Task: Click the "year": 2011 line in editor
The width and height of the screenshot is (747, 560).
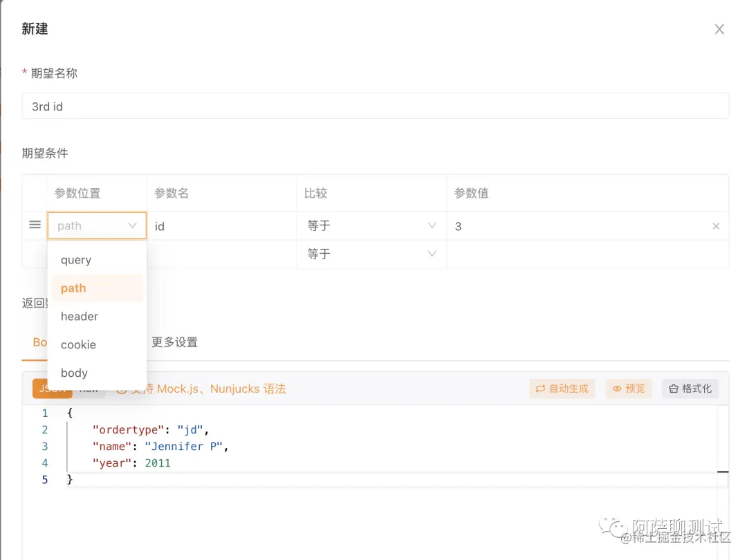Action: pos(131,463)
